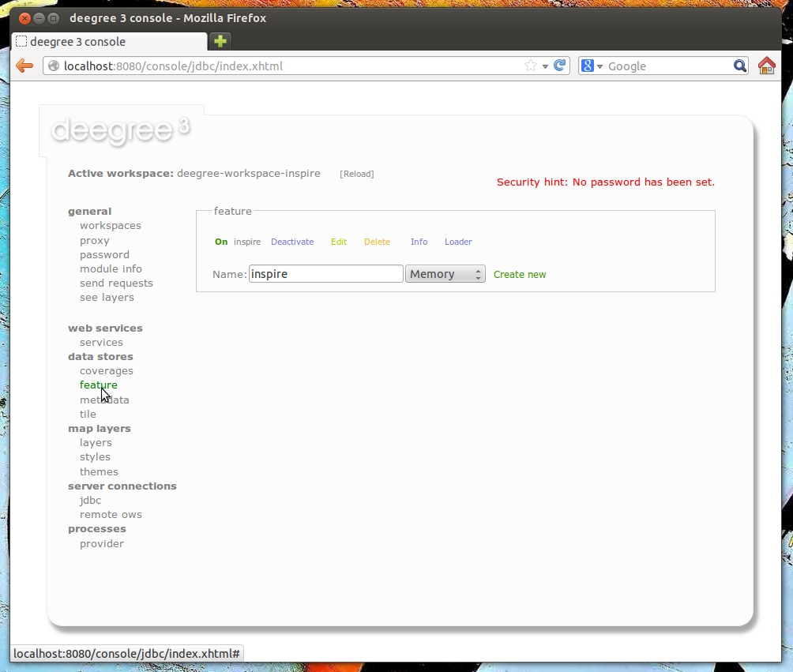
Task: Click inside the Name input field
Action: [x=324, y=273]
